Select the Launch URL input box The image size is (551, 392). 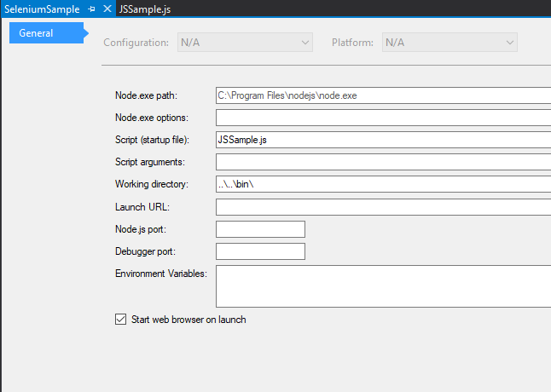(x=382, y=206)
